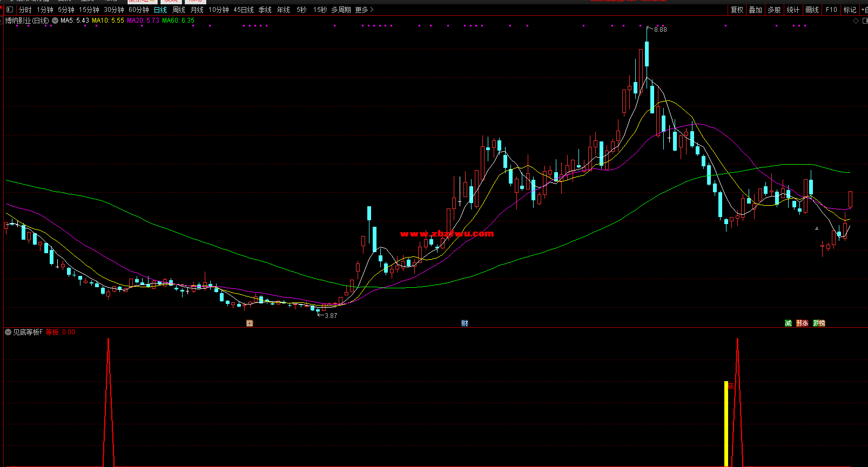
Task: Click the 见底等板F indicator name
Action: [x=28, y=332]
